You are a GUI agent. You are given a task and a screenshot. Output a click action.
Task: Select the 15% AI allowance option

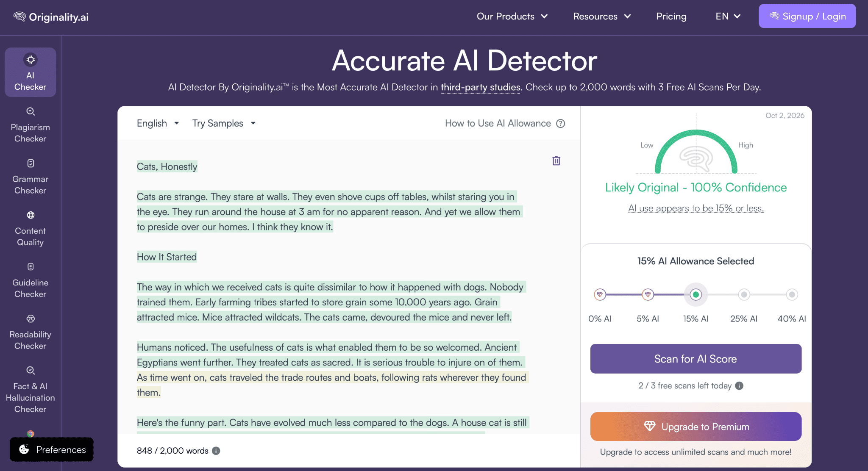coord(696,294)
